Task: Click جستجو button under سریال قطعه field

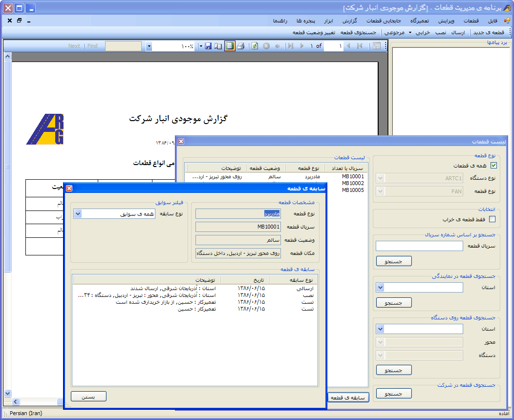Action: (x=394, y=261)
